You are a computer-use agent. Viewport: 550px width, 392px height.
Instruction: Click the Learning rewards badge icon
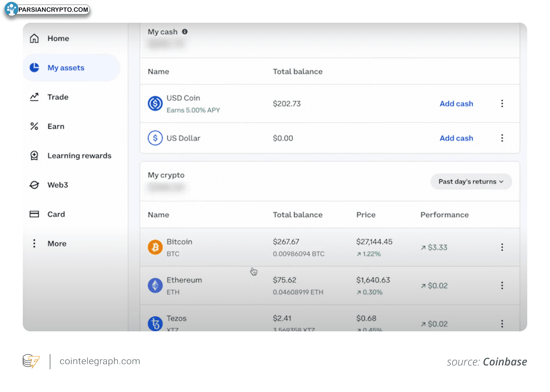click(34, 155)
